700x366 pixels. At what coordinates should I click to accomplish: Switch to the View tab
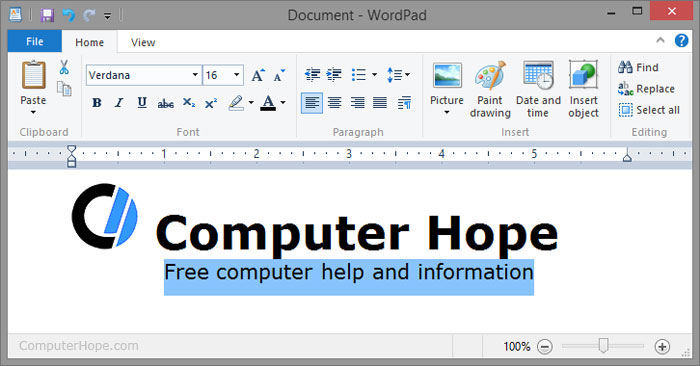[x=143, y=42]
